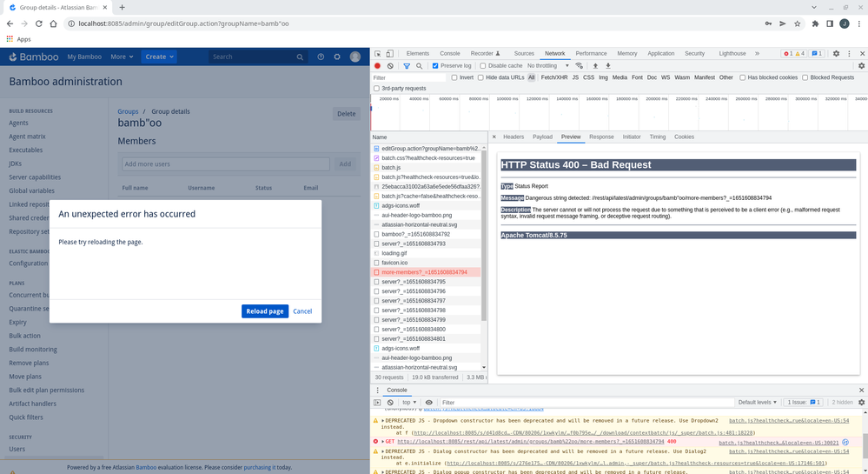Open the Chrome extensions puzzle icon

(x=815, y=23)
